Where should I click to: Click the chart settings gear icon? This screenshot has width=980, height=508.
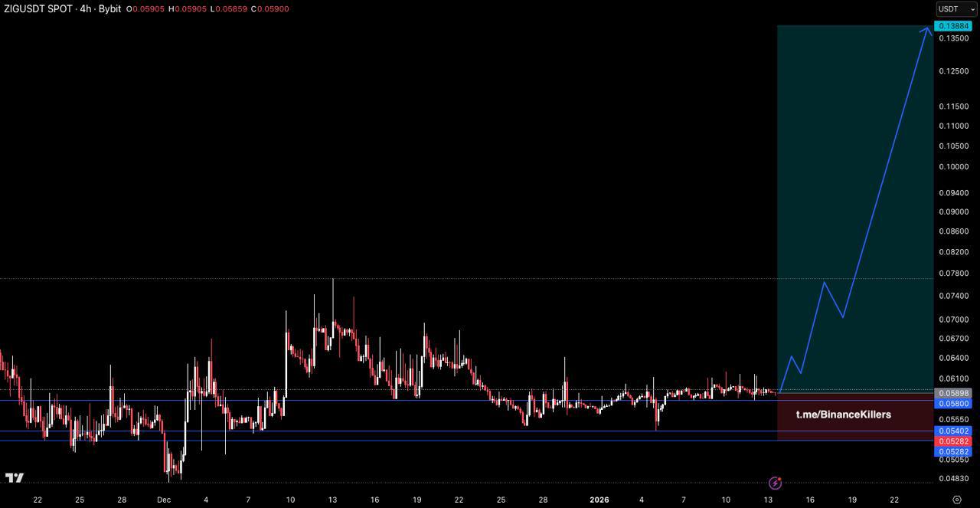pos(956,500)
